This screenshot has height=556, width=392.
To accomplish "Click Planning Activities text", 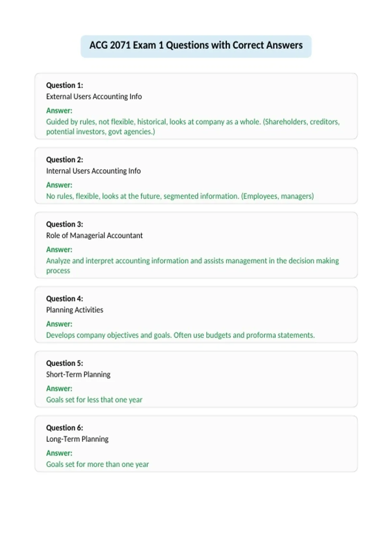I will pyautogui.click(x=75, y=310).
